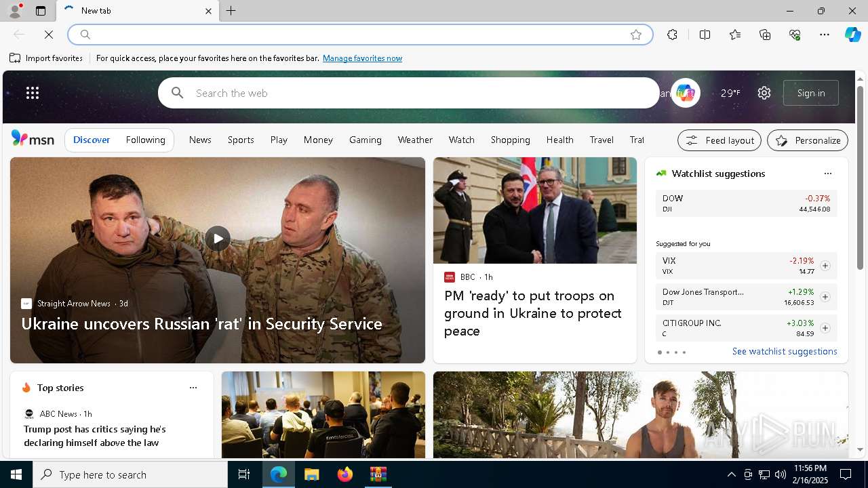Open Windows Start menu
This screenshot has width=868, height=488.
coord(16,474)
